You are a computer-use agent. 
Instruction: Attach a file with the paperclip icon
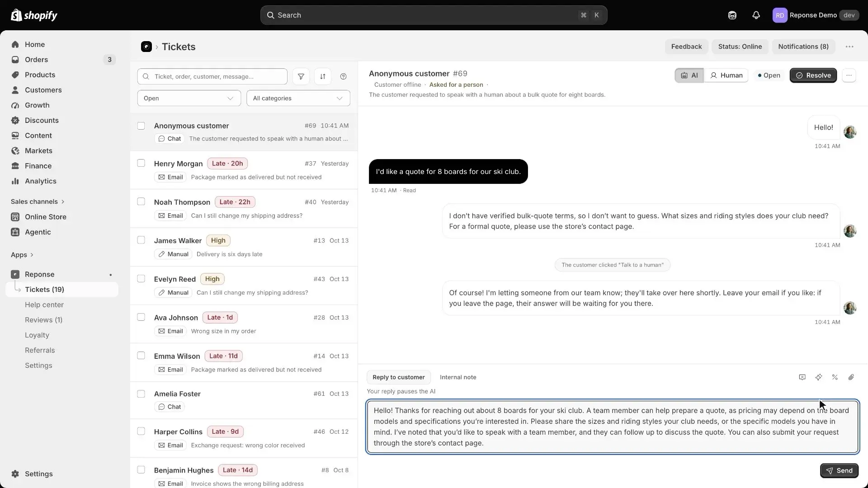(851, 377)
